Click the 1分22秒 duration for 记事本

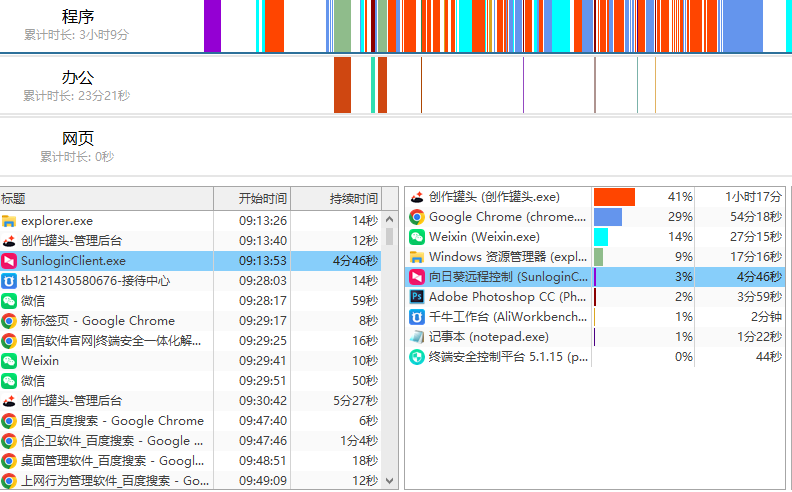[759, 337]
